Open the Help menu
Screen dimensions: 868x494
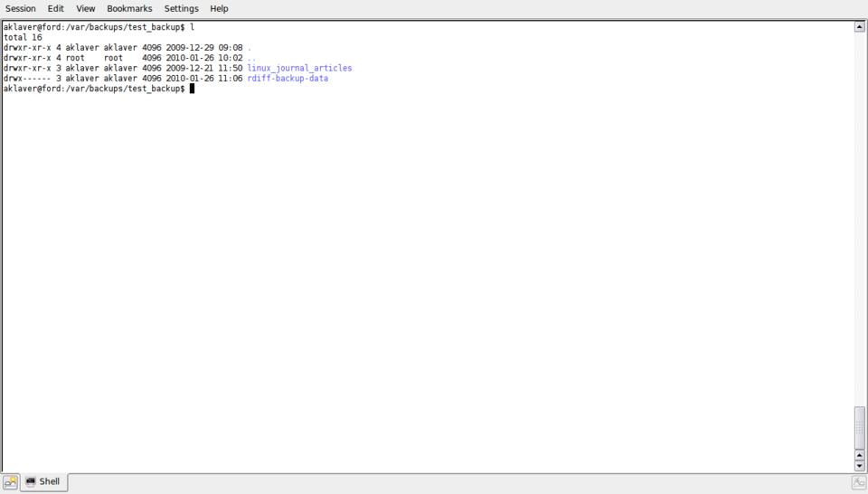coord(219,9)
